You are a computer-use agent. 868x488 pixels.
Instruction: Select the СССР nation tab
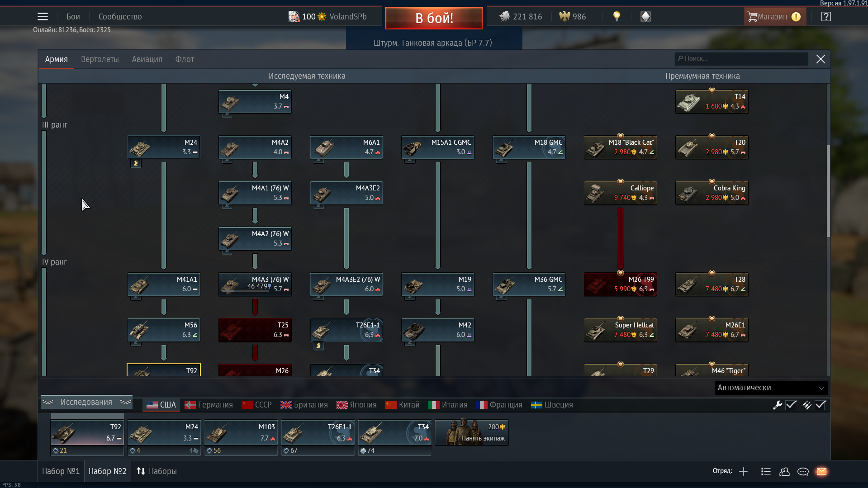tap(256, 405)
